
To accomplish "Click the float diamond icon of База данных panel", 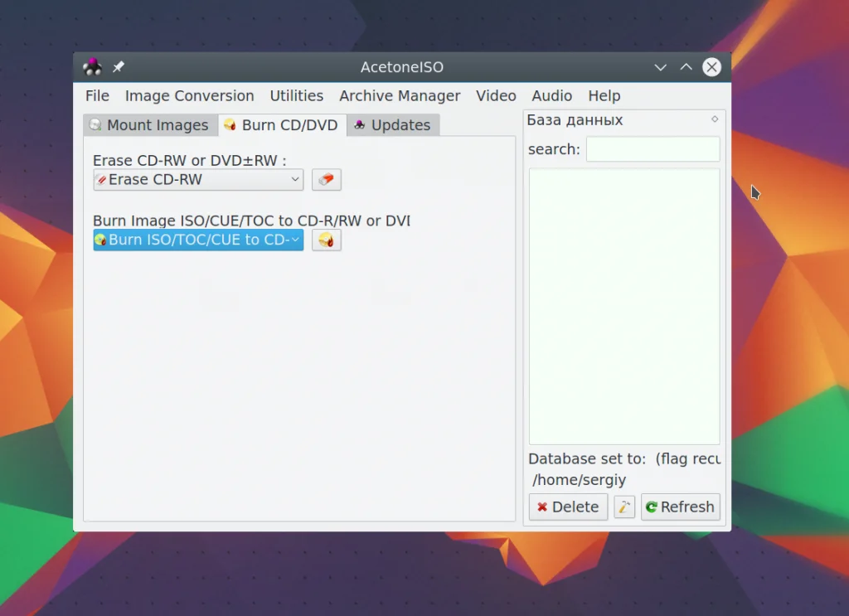I will pos(715,119).
